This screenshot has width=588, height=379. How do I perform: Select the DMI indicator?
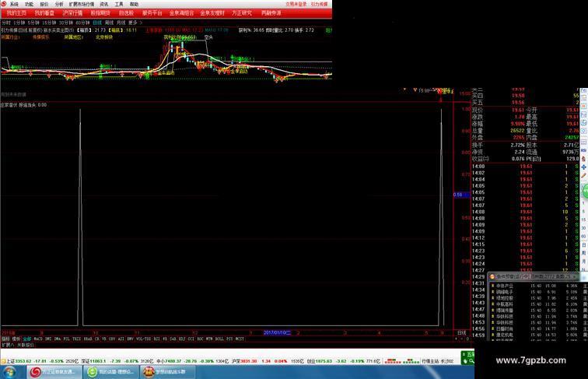pyautogui.click(x=48, y=339)
